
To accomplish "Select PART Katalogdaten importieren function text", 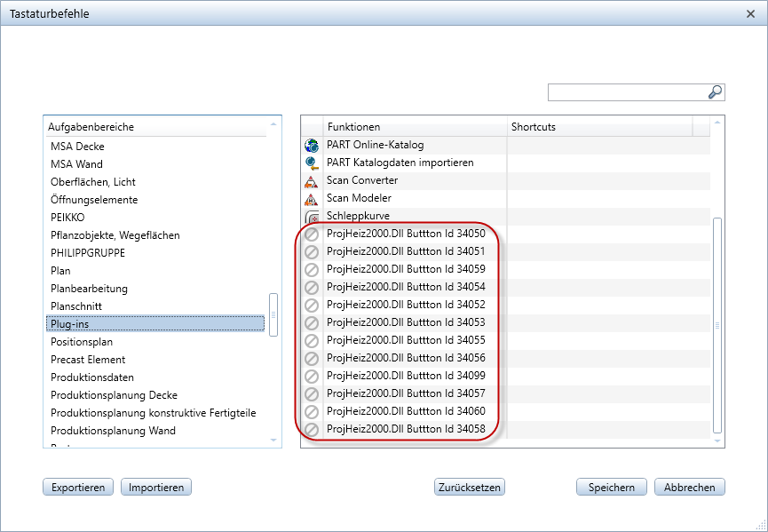I will [x=400, y=163].
